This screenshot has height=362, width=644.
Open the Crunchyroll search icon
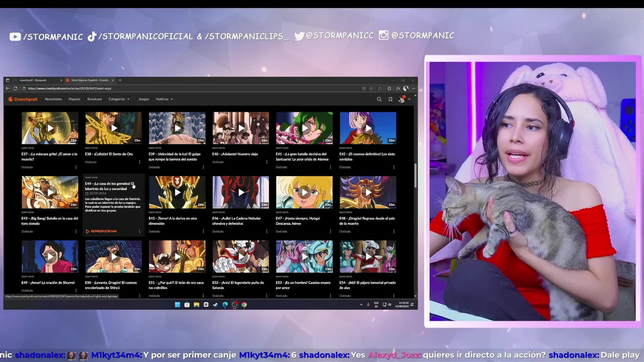pos(379,99)
